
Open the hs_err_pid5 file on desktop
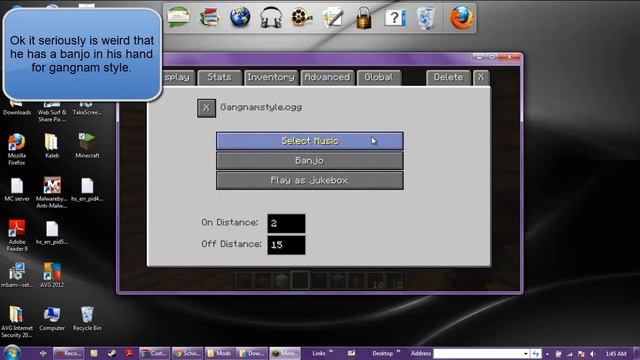click(x=52, y=233)
